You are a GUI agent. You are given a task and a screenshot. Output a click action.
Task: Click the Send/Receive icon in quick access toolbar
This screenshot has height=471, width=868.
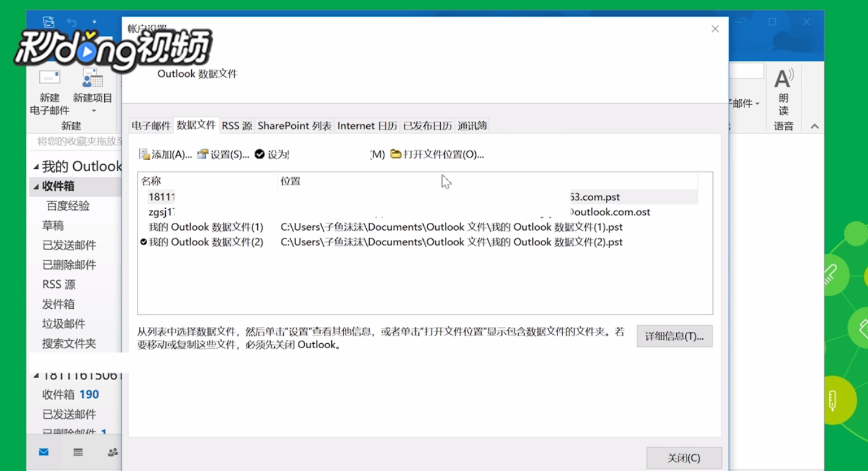pos(48,22)
